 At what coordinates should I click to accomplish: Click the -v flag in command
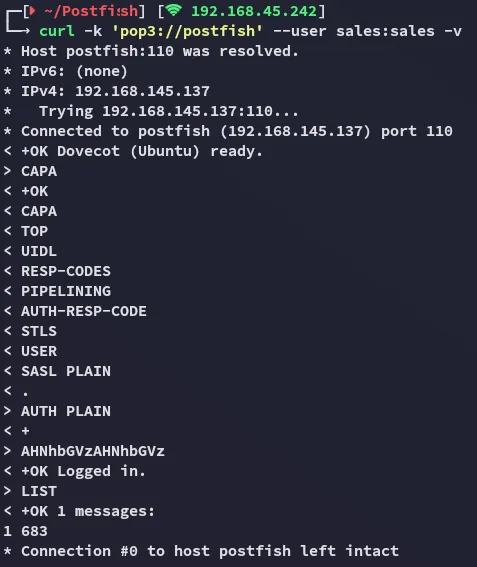(453, 31)
